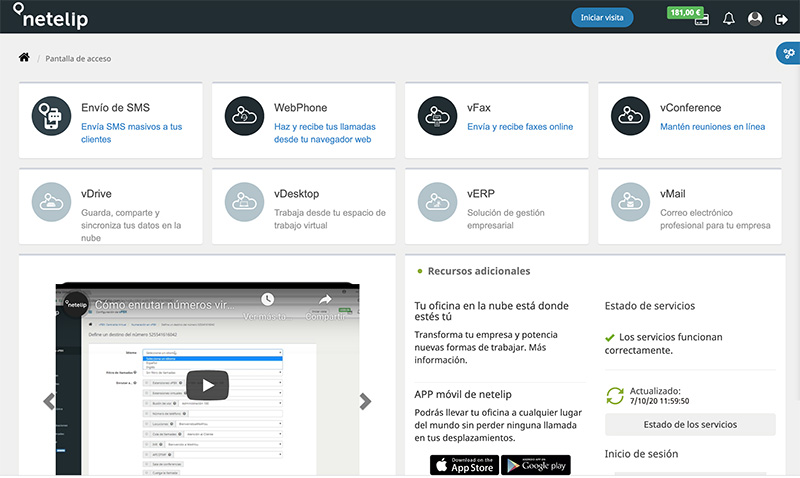
Task: Click the vERP cloud icon
Action: [x=437, y=202]
